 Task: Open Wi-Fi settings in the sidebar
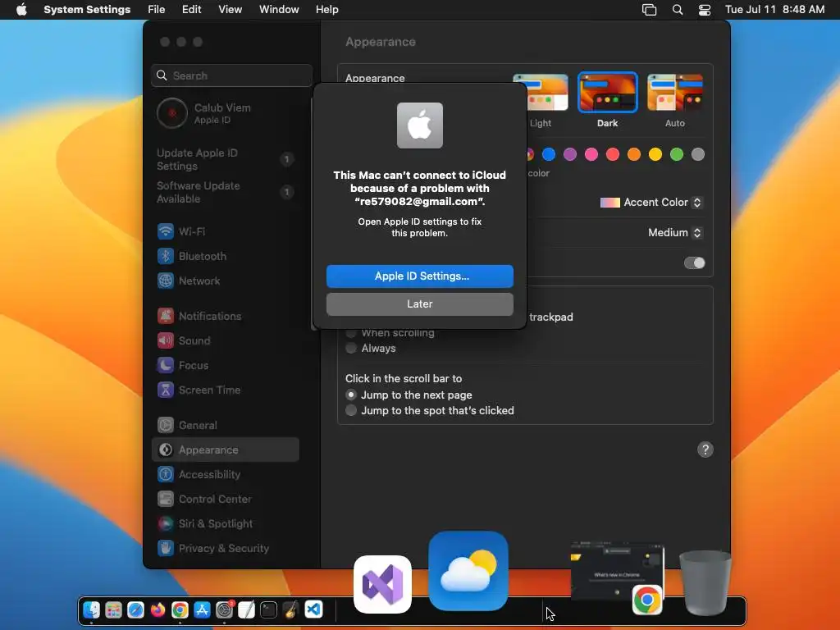(x=225, y=231)
